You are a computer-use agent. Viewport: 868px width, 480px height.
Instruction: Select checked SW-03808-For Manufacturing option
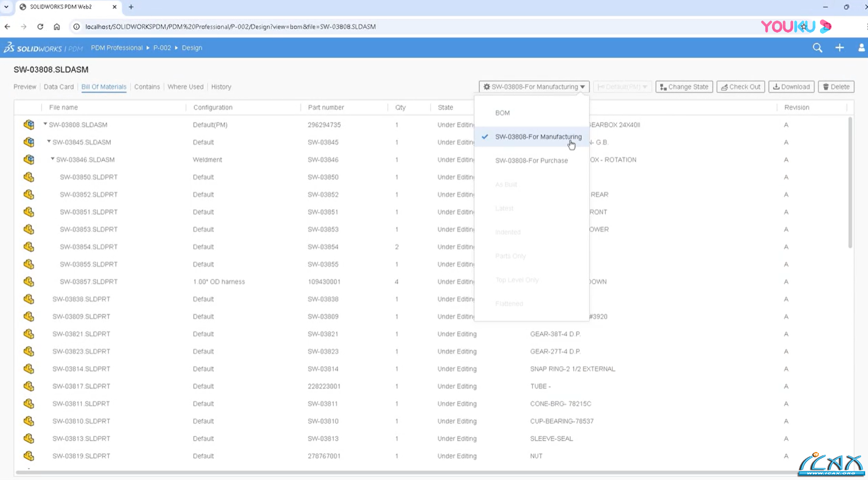(538, 137)
